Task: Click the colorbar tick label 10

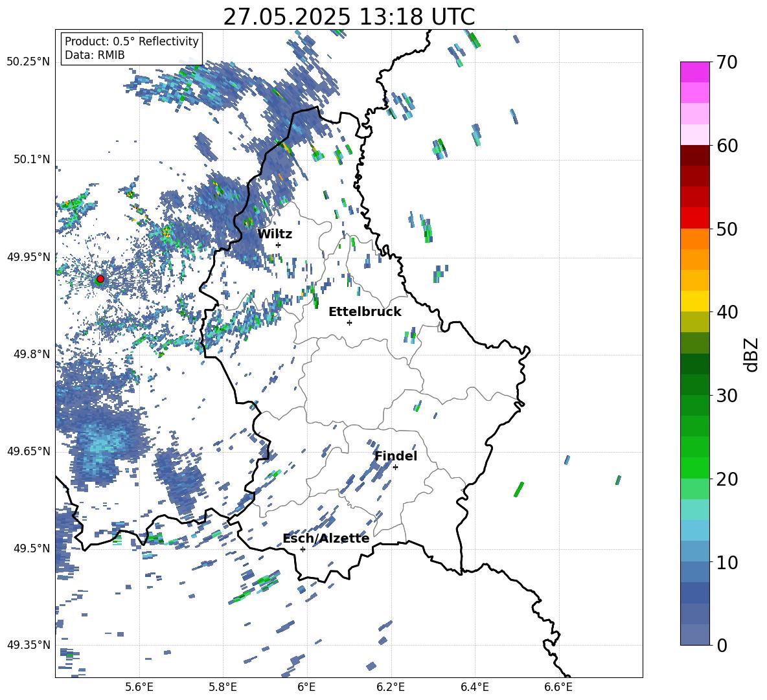Action: [727, 562]
